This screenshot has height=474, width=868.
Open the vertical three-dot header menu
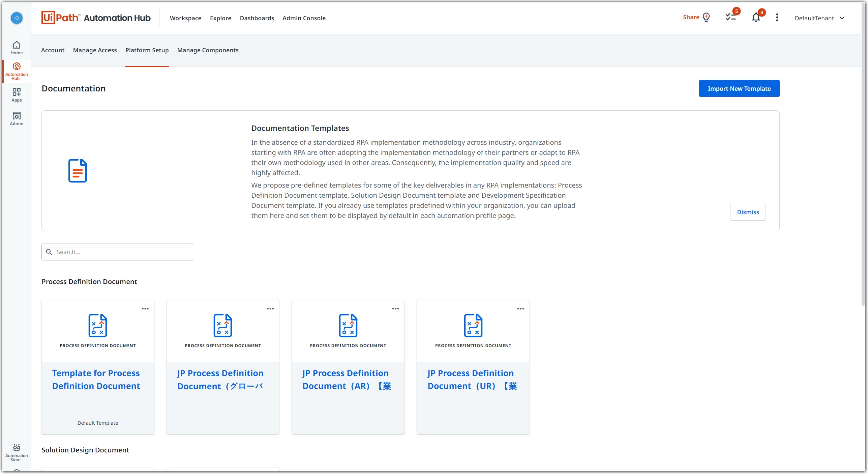[x=777, y=18]
